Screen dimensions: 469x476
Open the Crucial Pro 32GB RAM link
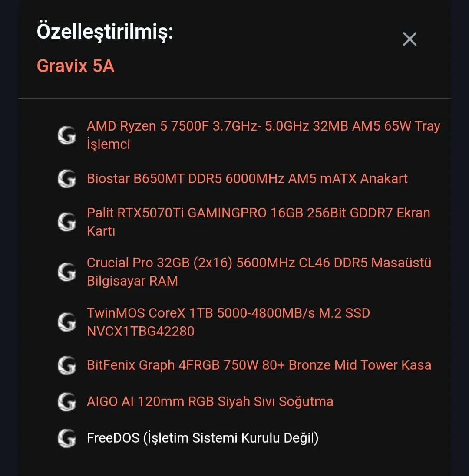(x=259, y=263)
